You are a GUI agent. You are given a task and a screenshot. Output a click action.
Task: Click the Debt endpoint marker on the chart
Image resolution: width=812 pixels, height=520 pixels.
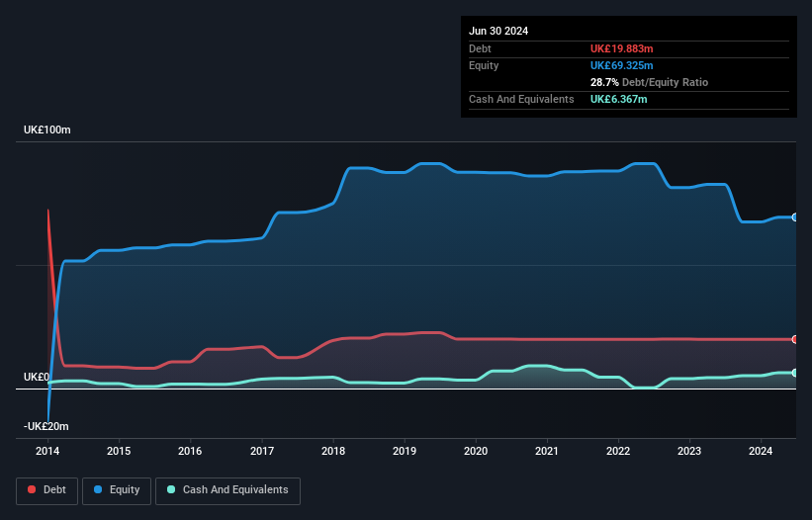[x=795, y=339]
